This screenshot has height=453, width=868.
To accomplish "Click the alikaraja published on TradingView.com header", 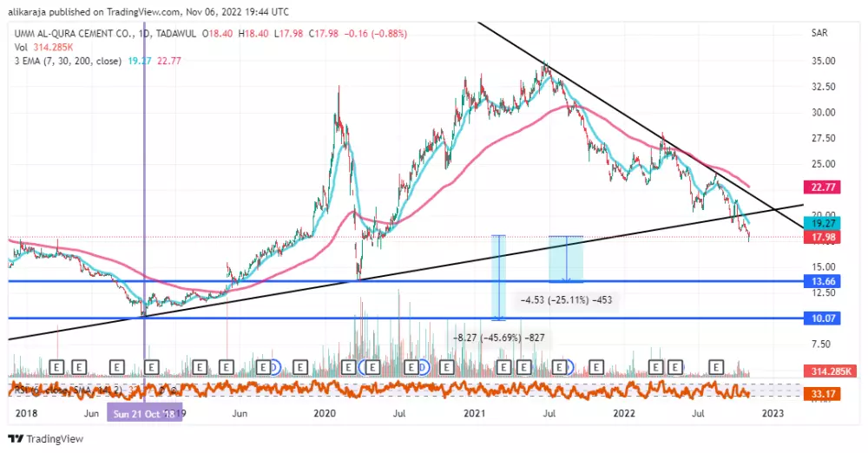I will pyautogui.click(x=148, y=11).
